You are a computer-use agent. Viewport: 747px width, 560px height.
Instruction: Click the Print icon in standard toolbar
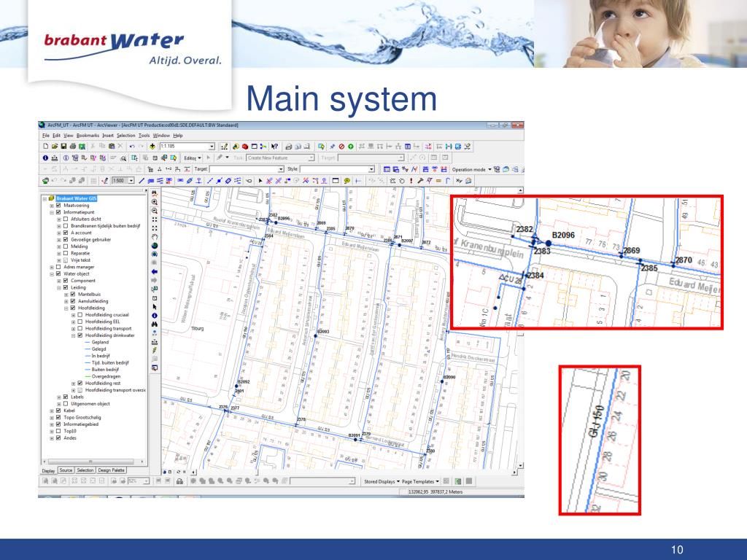(x=72, y=146)
